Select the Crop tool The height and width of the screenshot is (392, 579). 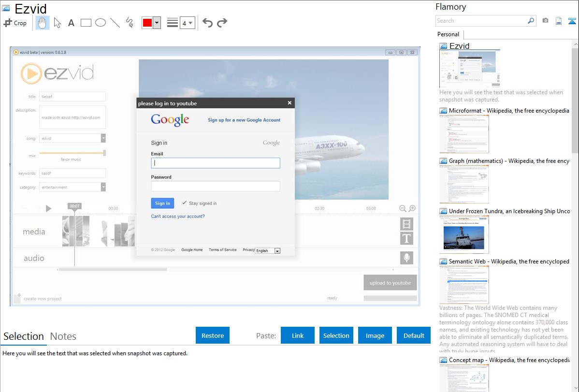click(15, 23)
